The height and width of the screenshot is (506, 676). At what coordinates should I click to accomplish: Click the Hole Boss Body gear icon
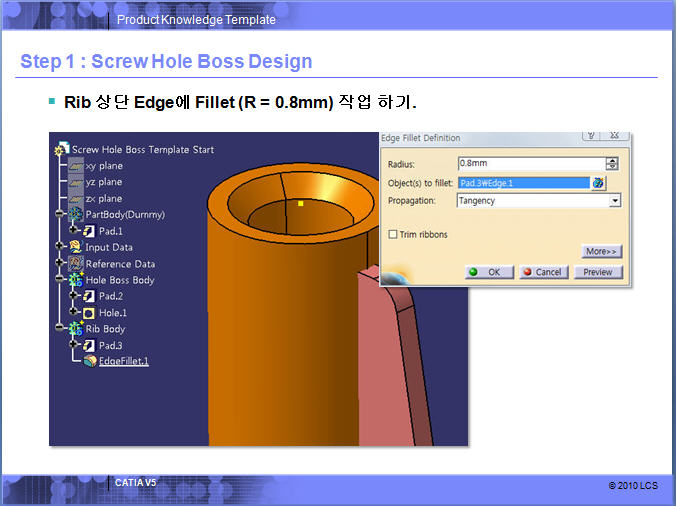point(76,280)
